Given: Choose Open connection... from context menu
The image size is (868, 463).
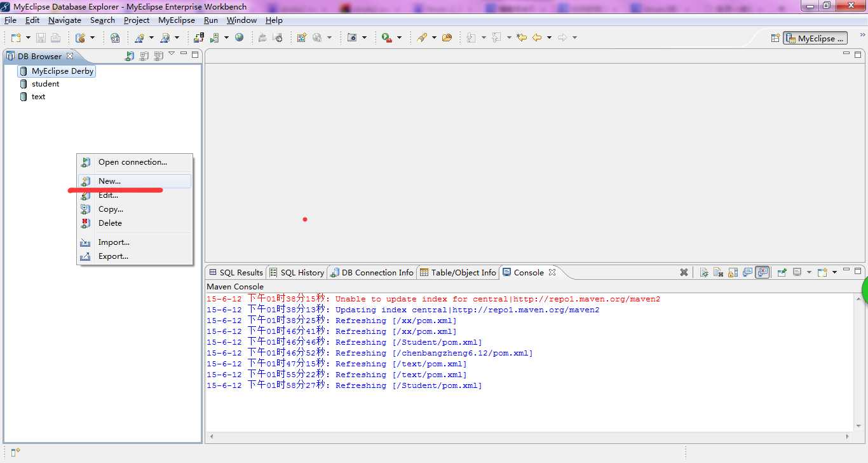Looking at the screenshot, I should (x=135, y=162).
